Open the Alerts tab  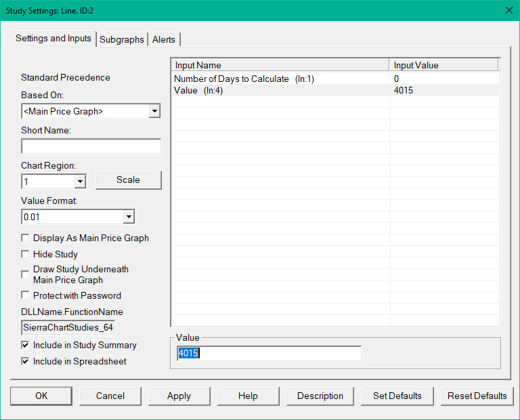point(164,39)
